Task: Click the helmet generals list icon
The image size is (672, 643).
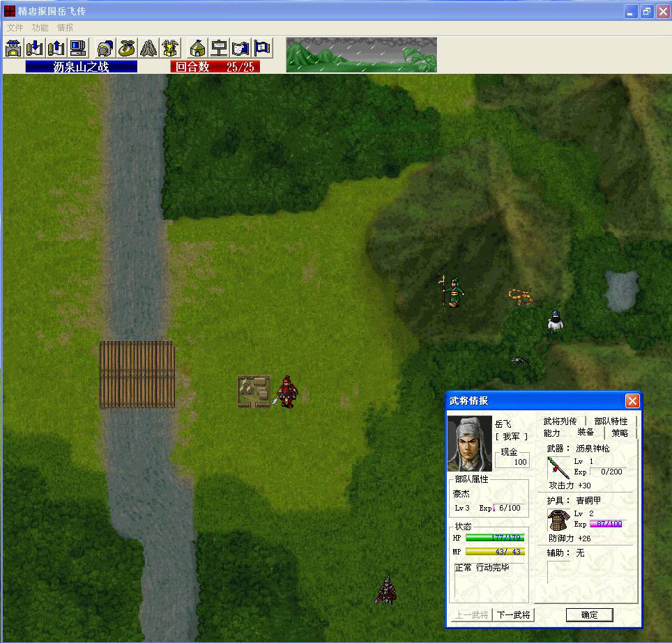Action: (x=105, y=48)
